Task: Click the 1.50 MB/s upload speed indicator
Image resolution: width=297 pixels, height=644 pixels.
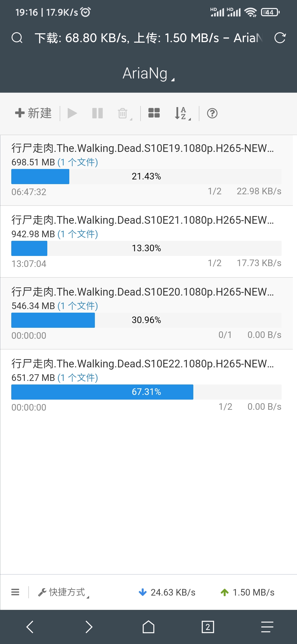Action: click(248, 592)
